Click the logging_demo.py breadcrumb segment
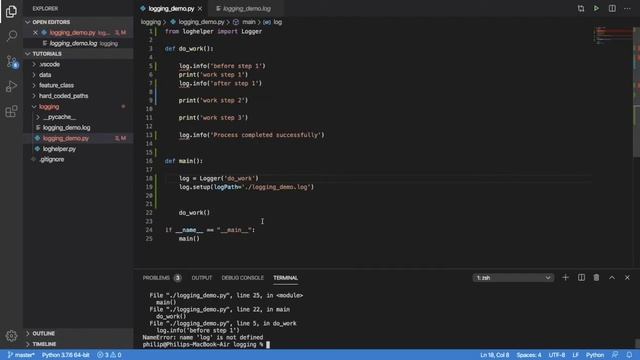The image size is (640, 360). coord(198,22)
